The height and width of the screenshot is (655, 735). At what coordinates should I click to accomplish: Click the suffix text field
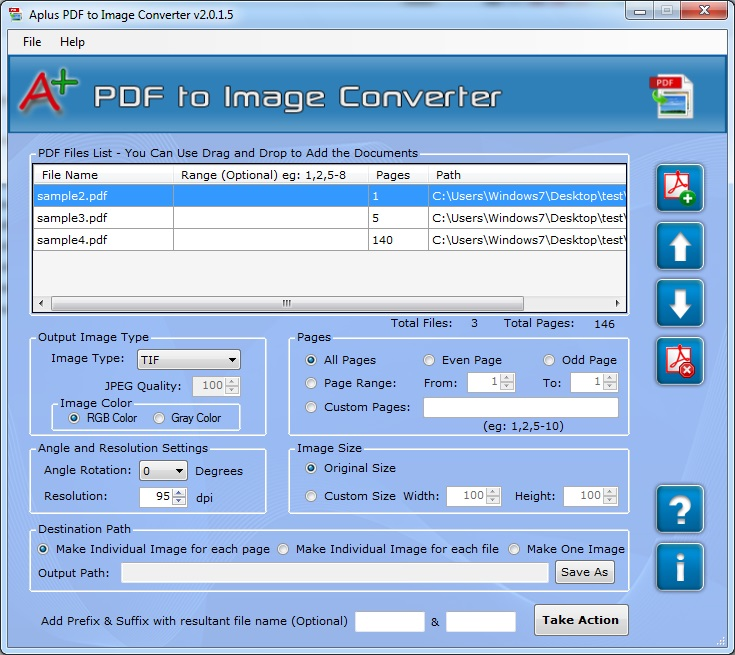[x=481, y=621]
